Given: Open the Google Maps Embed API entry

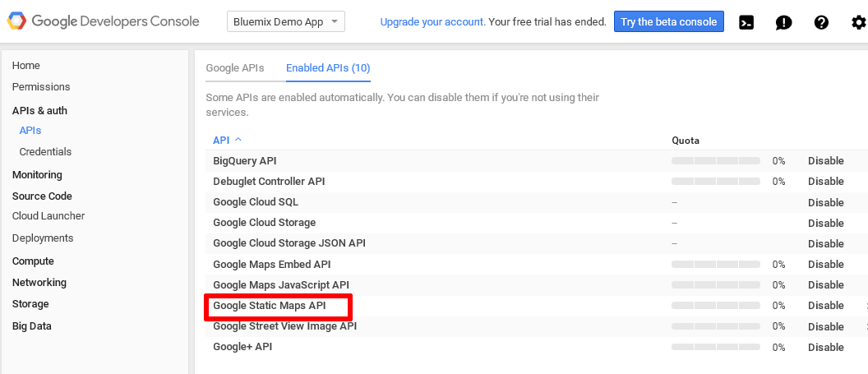Looking at the screenshot, I should [272, 265].
